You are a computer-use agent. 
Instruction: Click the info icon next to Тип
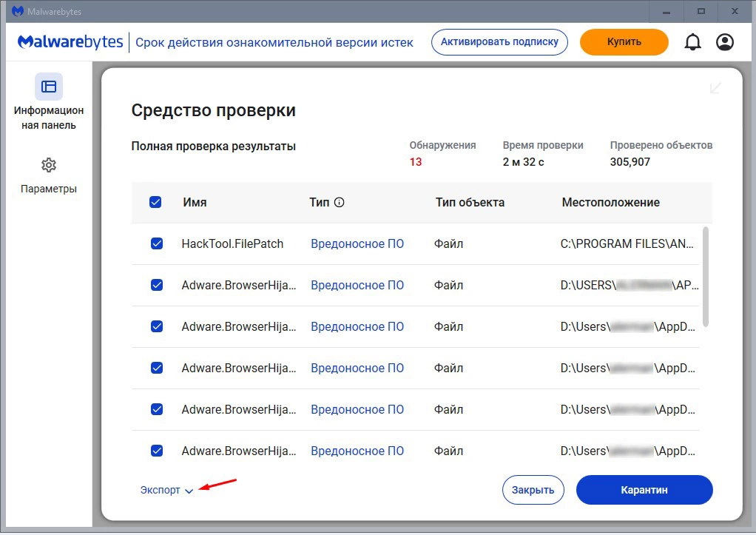tap(340, 202)
